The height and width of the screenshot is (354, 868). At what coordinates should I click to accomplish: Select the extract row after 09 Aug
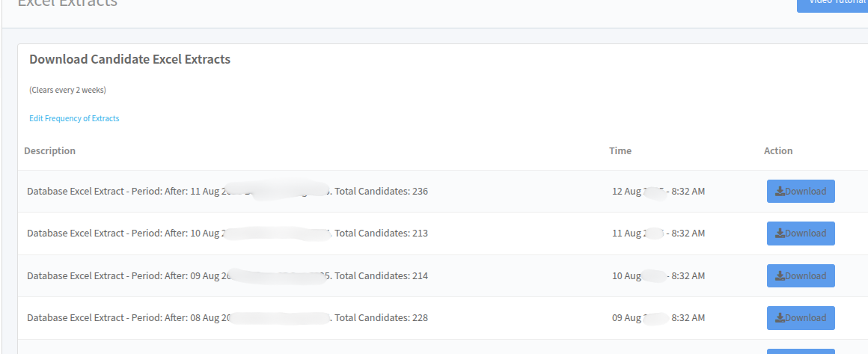443,276
